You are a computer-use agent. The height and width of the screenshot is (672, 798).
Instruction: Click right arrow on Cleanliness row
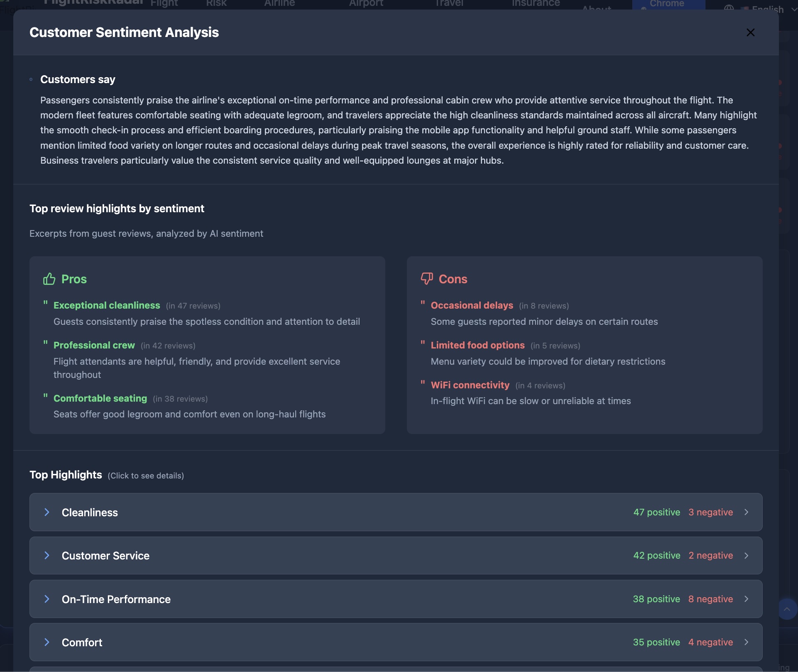click(746, 512)
